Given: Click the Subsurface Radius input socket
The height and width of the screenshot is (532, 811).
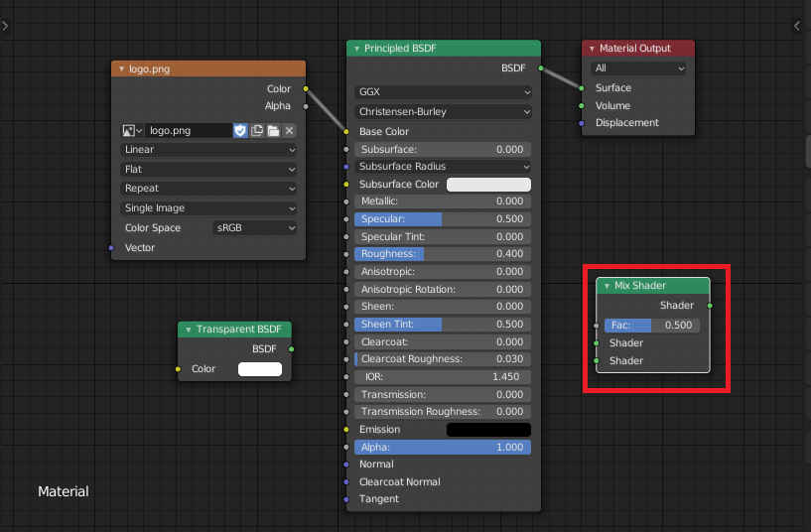Looking at the screenshot, I should click(x=346, y=167).
